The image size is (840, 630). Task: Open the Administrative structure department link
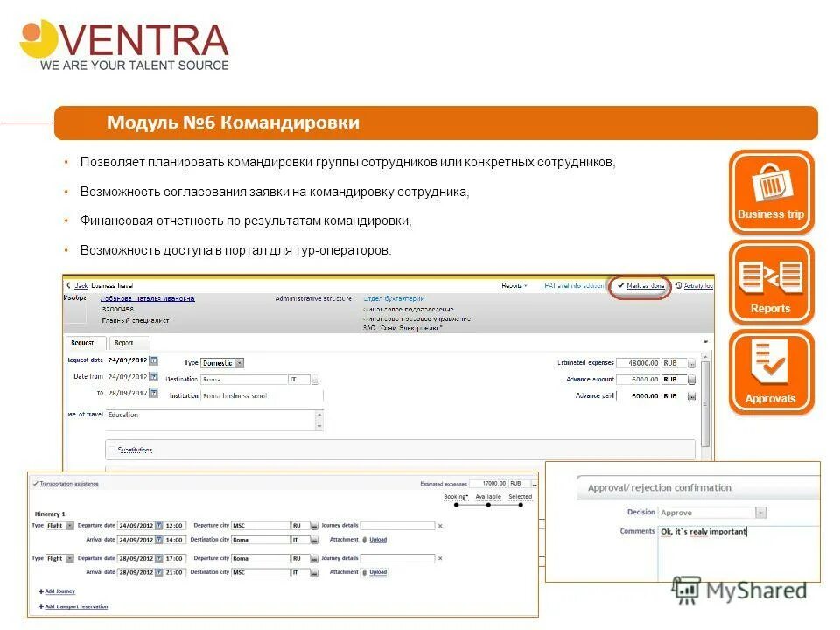point(394,298)
